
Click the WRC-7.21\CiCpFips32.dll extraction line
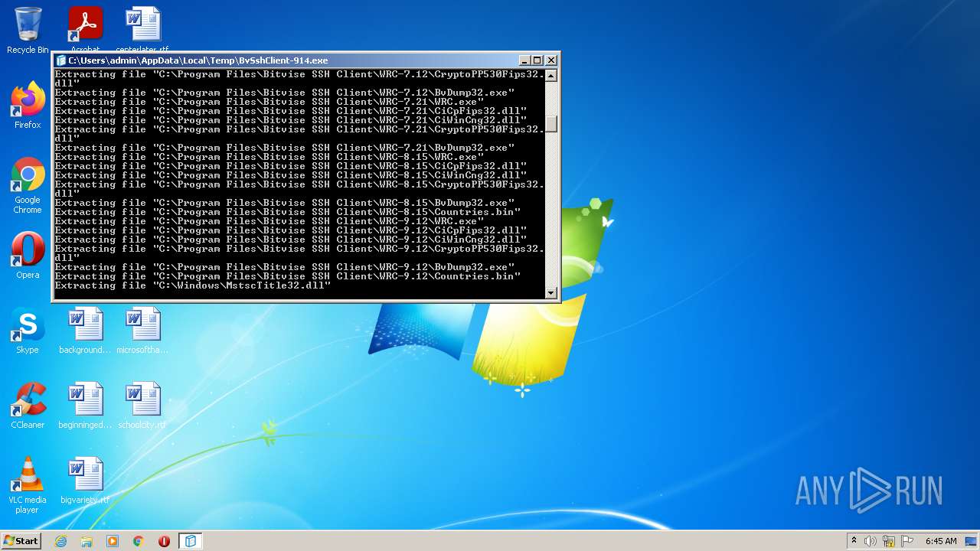coord(291,111)
